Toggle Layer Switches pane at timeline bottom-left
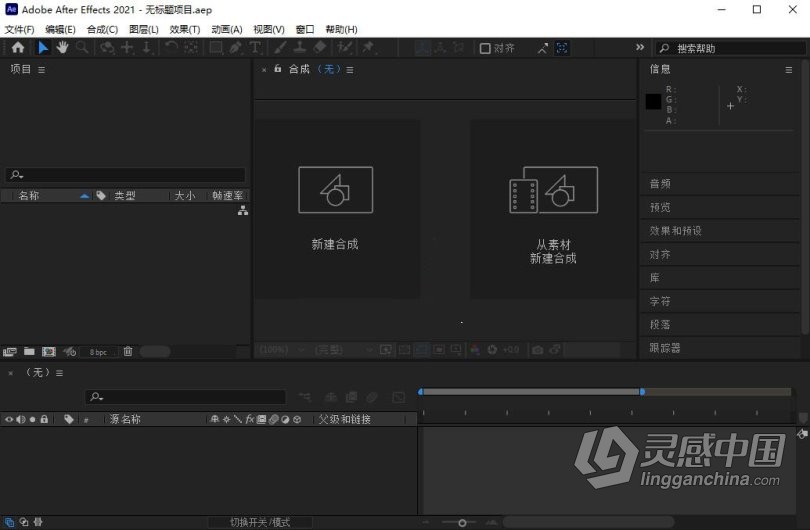The height and width of the screenshot is (530, 810). (x=9, y=522)
